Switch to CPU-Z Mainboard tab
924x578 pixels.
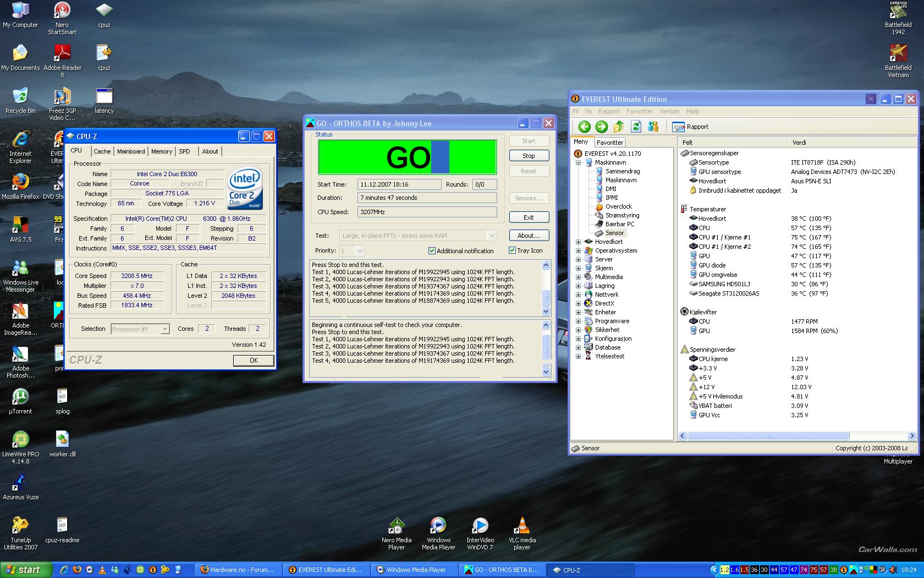[x=131, y=151]
